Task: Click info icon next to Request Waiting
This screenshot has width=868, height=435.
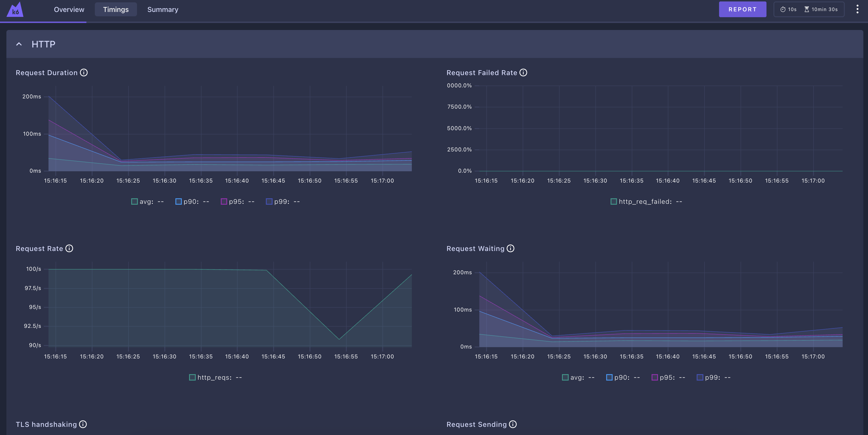Action: coord(511,249)
